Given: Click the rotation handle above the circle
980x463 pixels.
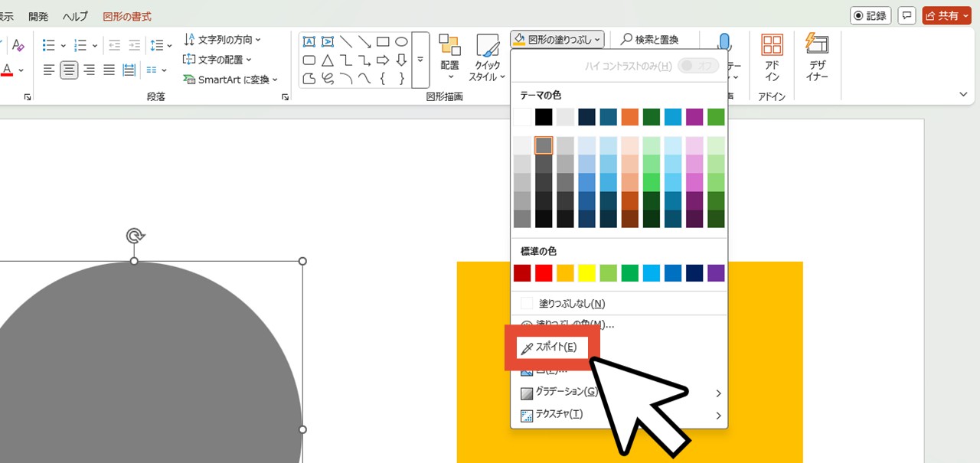Looking at the screenshot, I should (x=134, y=235).
